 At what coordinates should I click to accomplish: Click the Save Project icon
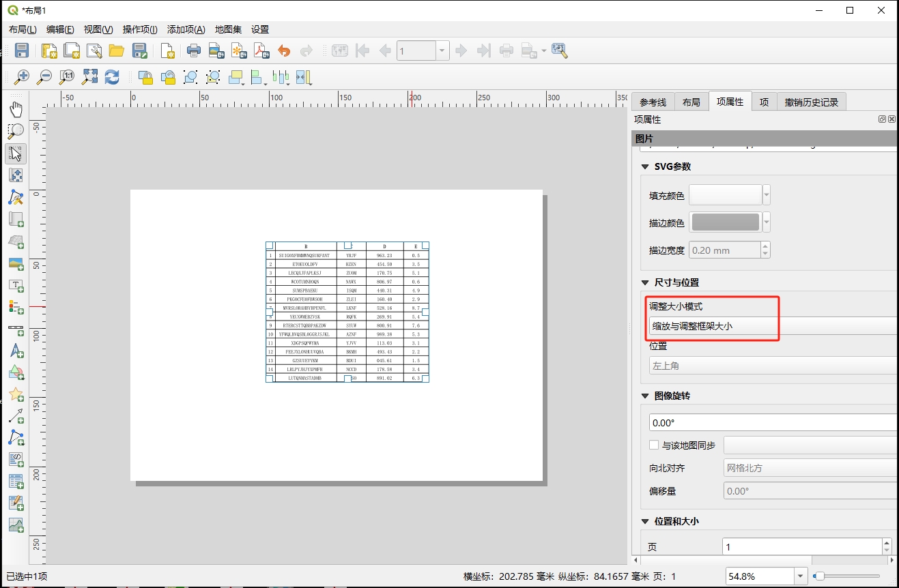[x=22, y=50]
